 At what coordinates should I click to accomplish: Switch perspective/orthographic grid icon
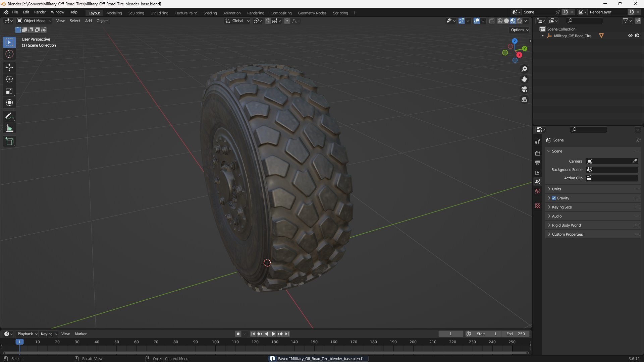pos(524,100)
